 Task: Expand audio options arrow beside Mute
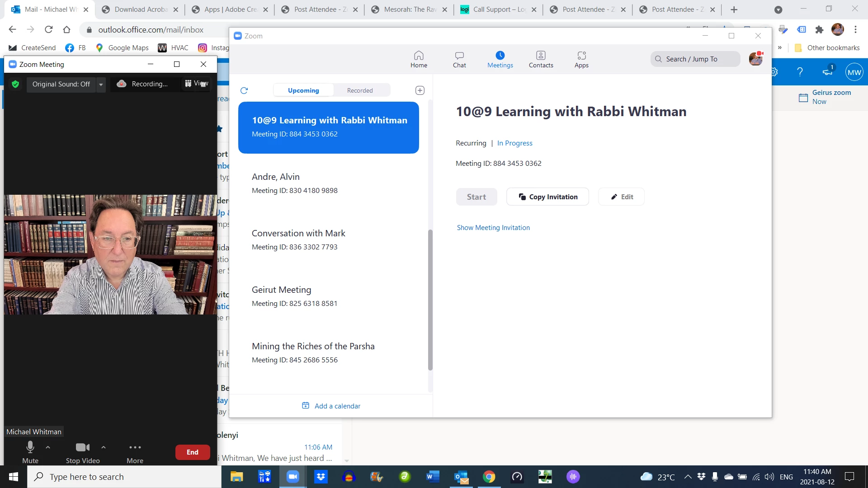[x=48, y=447]
